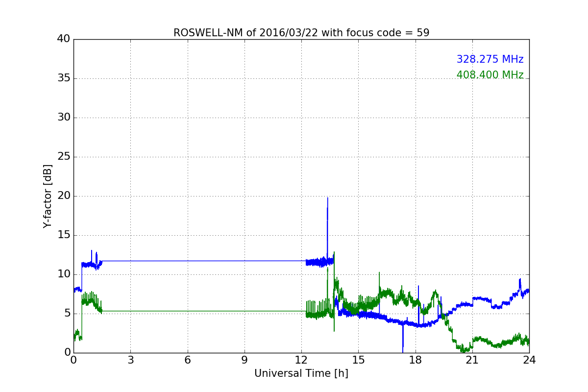This screenshot has height=392, width=588.
Task: Click y-axis tick label 30
Action: [63, 118]
